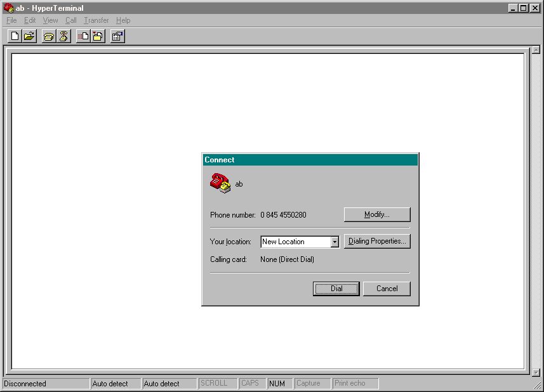Click the CAPS status bar indicator

point(252,384)
